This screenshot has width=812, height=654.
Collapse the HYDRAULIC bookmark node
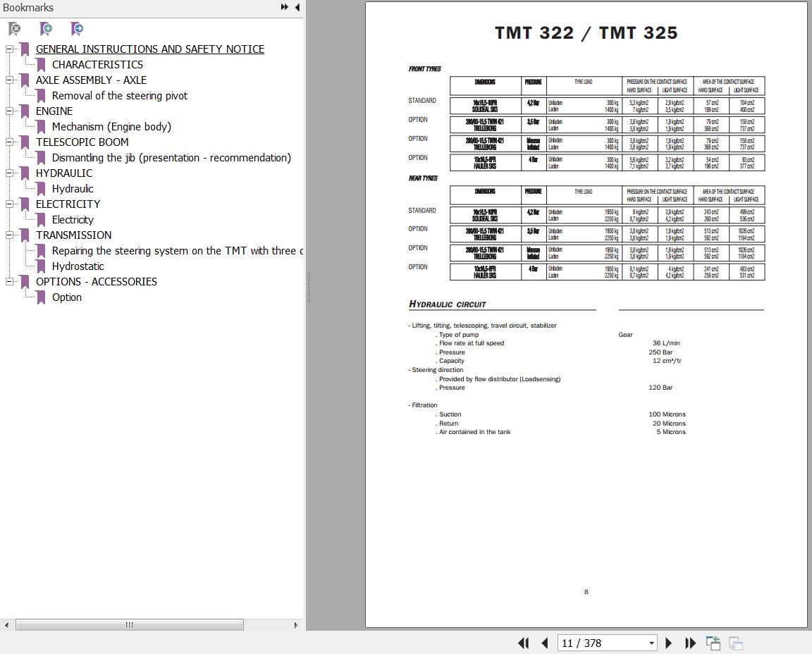coord(9,173)
